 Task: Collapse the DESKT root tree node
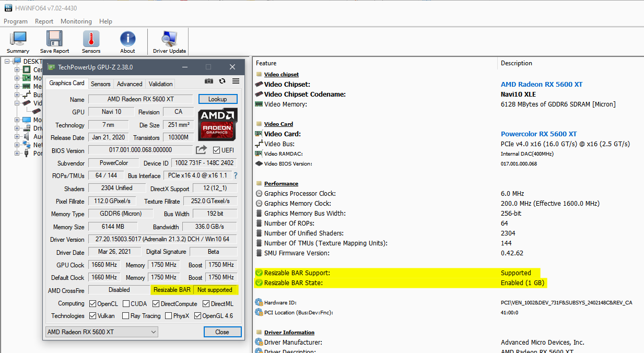(x=7, y=61)
